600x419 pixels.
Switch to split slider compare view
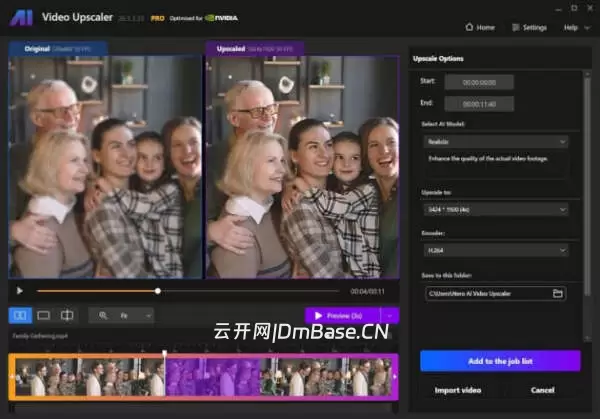pos(67,315)
